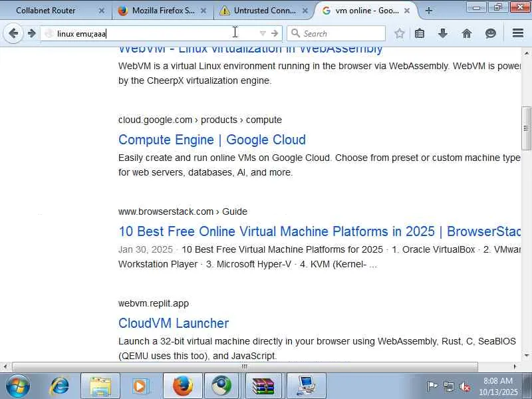Click the webvm.replit.app URL text
The width and height of the screenshot is (532, 399).
coord(154,303)
